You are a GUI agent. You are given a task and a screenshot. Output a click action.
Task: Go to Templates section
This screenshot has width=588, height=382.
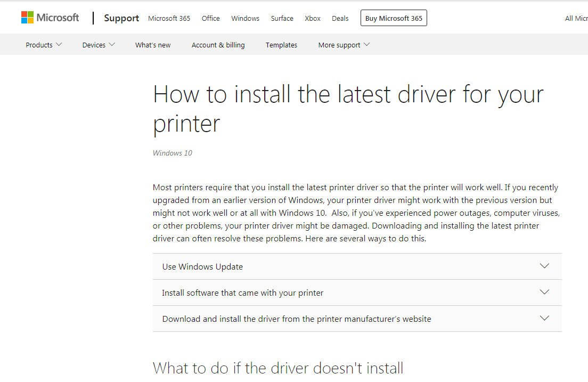pyautogui.click(x=281, y=45)
